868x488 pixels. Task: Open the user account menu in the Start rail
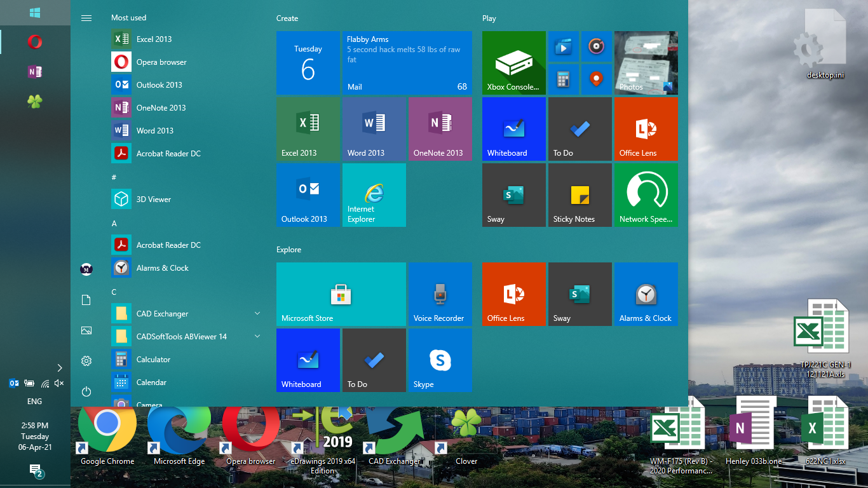[86, 269]
